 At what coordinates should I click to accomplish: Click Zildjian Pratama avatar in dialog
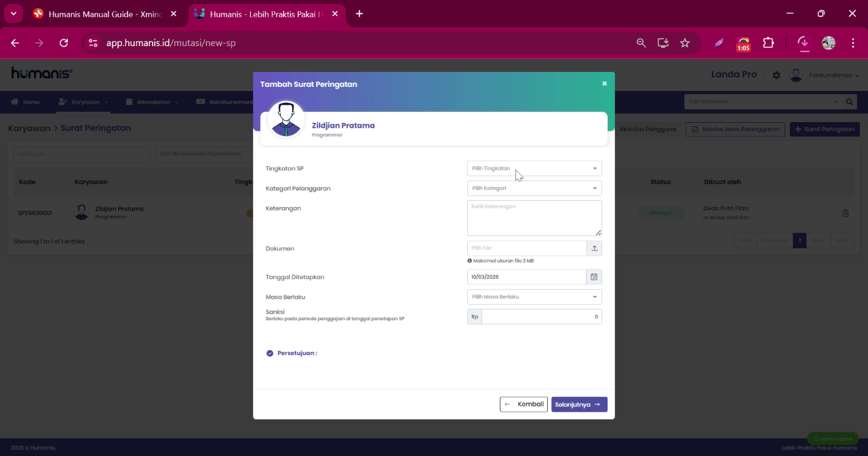point(286,119)
